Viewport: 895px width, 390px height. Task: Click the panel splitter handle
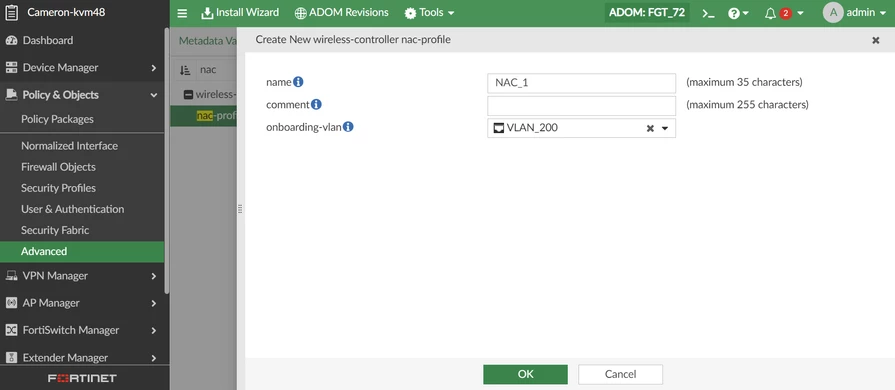(240, 209)
